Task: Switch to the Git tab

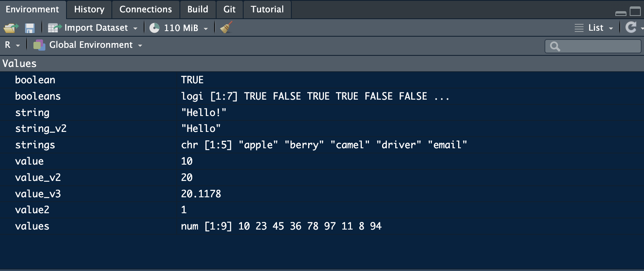Action: click(229, 10)
